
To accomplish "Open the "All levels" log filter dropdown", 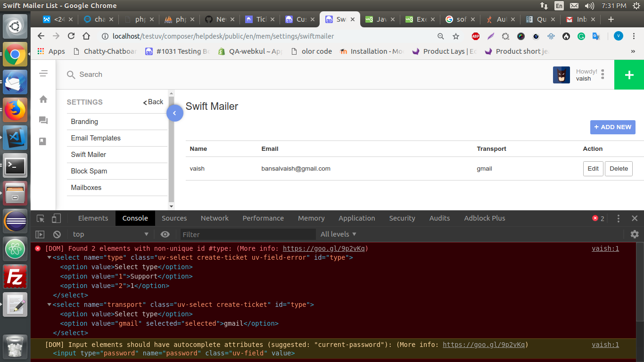I will tap(338, 234).
